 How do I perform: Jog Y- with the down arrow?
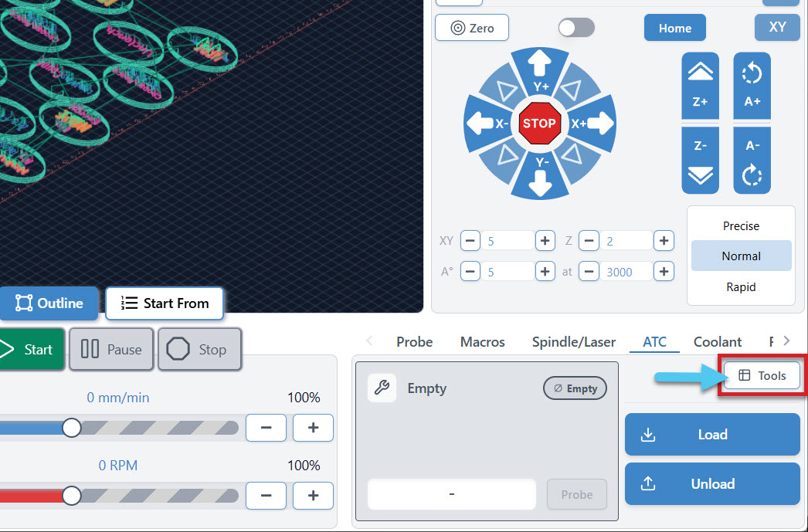(x=540, y=177)
